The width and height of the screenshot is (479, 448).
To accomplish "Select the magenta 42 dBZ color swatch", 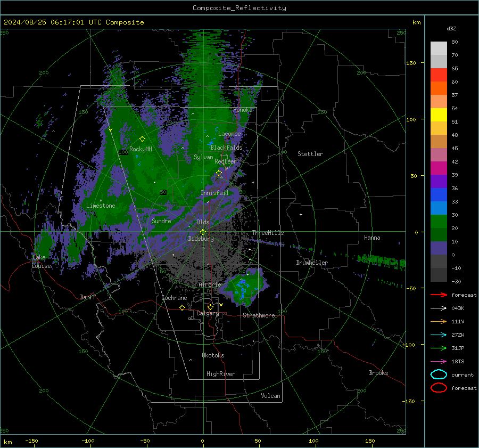I will (x=439, y=168).
